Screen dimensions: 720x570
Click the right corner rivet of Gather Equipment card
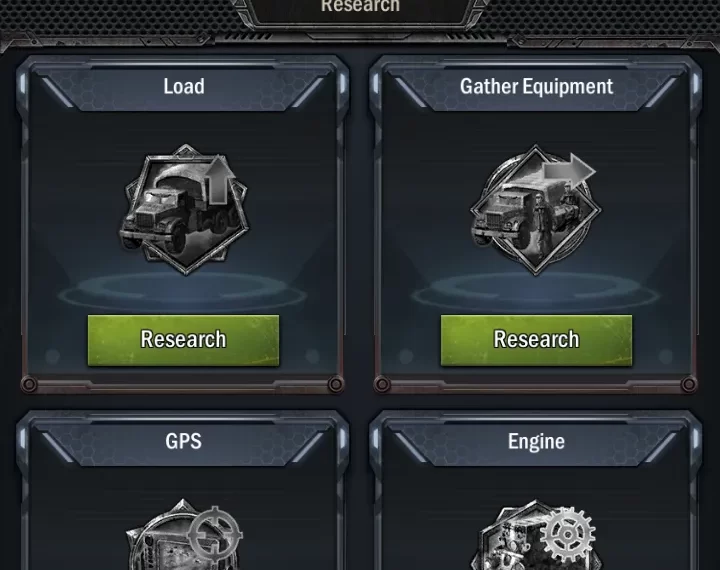(688, 384)
